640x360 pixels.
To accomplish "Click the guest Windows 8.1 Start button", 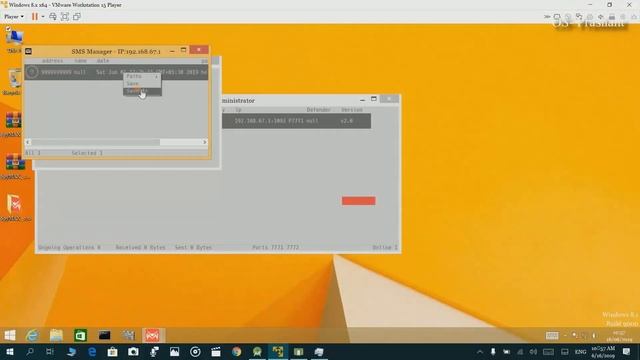I will 10,336.
